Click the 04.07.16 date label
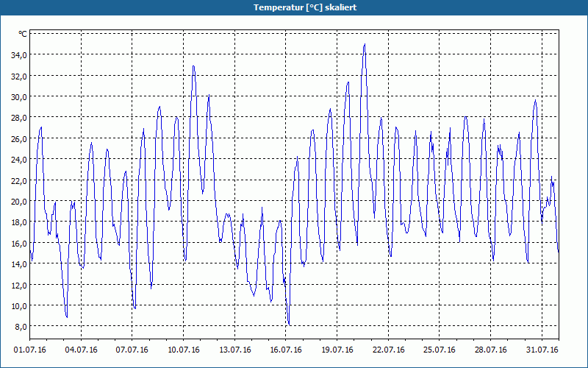Screen dimensions: 588x368 81,350
